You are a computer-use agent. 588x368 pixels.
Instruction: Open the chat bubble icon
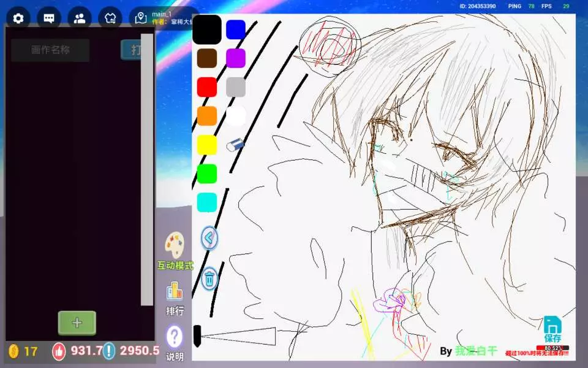pyautogui.click(x=49, y=18)
